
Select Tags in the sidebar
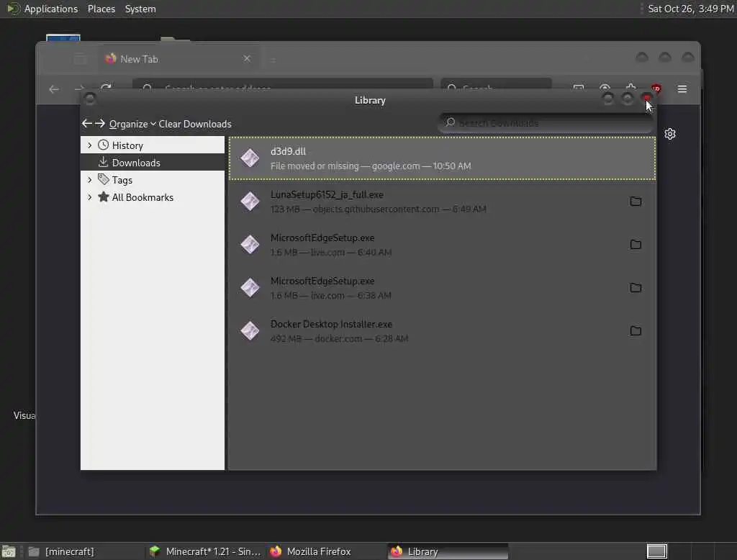click(x=153, y=180)
